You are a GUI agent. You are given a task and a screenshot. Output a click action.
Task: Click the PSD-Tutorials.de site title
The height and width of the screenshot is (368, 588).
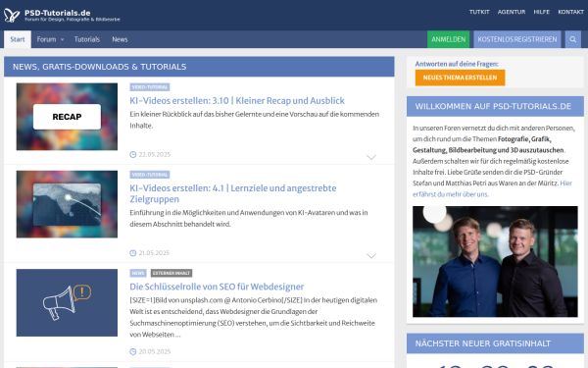[x=58, y=13]
